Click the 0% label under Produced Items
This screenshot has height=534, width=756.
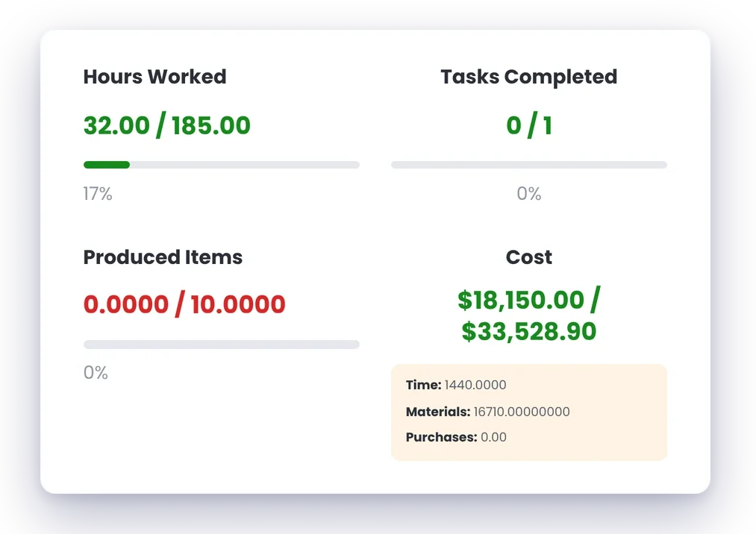[96, 373]
